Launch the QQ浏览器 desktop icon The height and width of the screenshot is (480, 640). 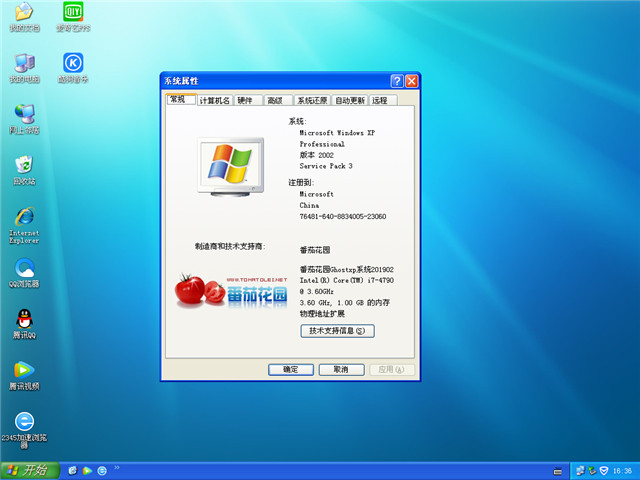(24, 272)
